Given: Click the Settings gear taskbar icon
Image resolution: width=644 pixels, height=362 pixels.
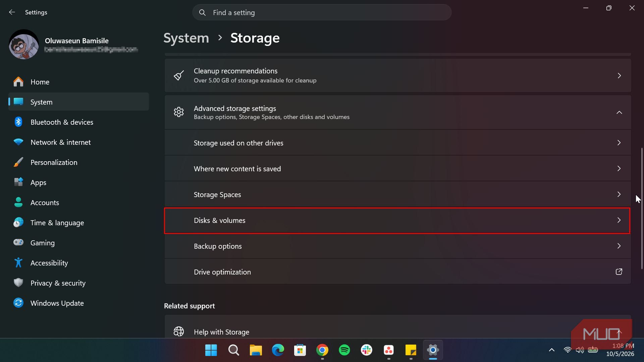Looking at the screenshot, I should click(433, 350).
